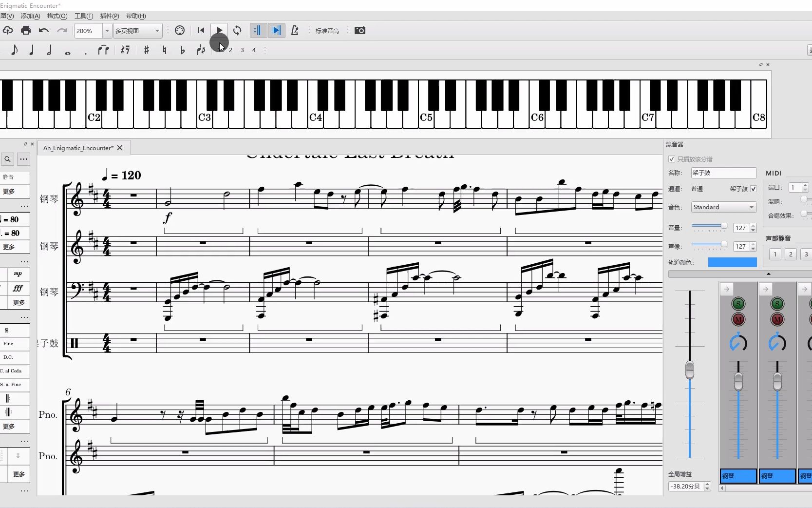Mute voice 1 in 声部静音
The height and width of the screenshot is (508, 812).
[775, 254]
